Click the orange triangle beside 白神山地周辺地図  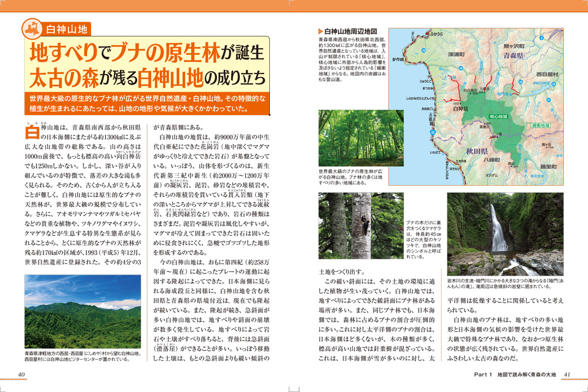(320, 32)
